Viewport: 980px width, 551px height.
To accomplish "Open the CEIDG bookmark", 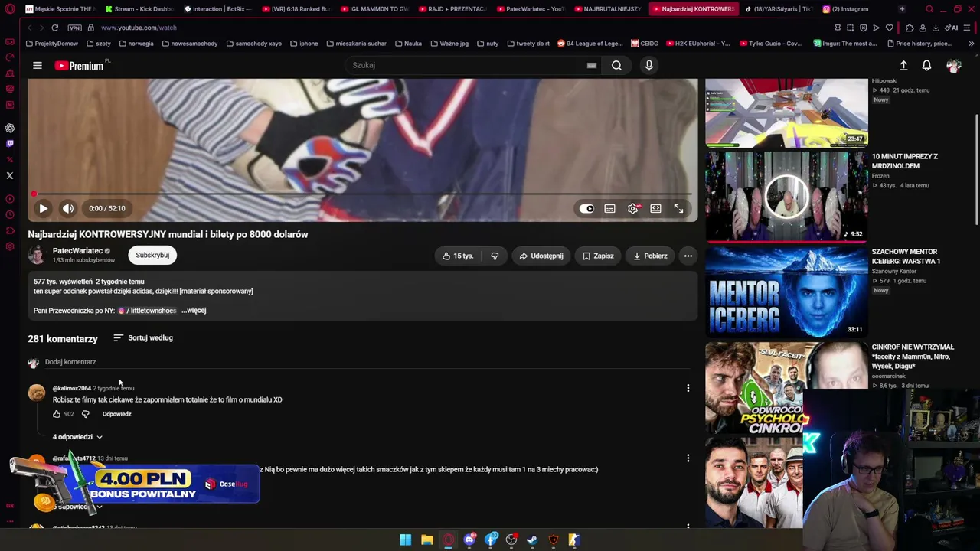I will tap(644, 44).
